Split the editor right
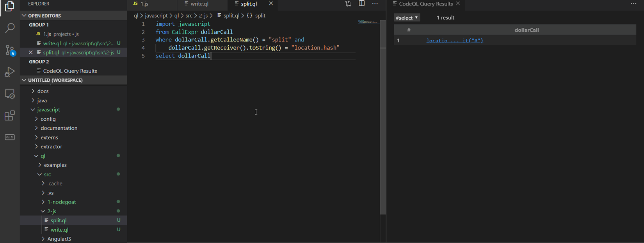 coord(362,4)
